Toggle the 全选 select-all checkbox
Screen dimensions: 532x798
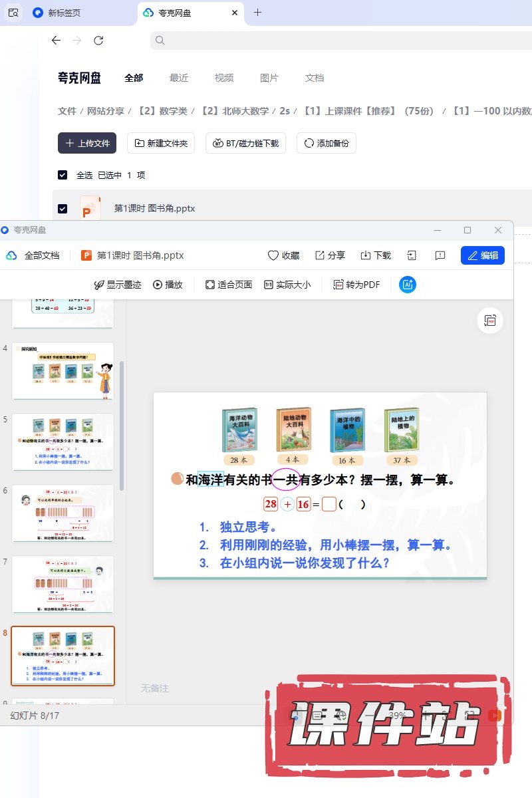(x=63, y=175)
